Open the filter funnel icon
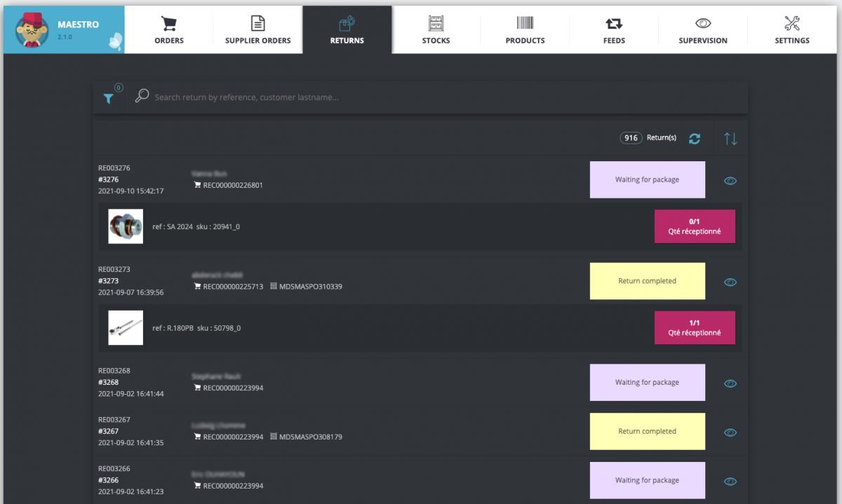Screen dimensions: 842x504 (x=109, y=99)
